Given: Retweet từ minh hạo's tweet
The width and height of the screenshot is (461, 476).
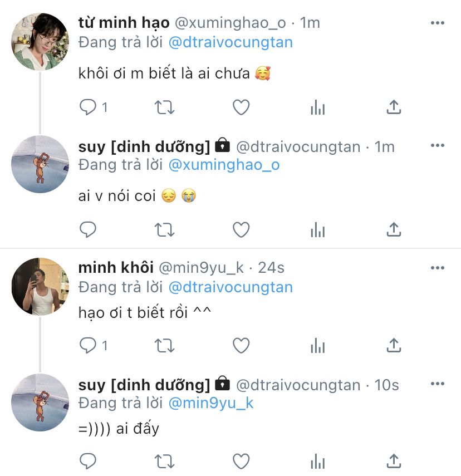Looking at the screenshot, I should [164, 107].
